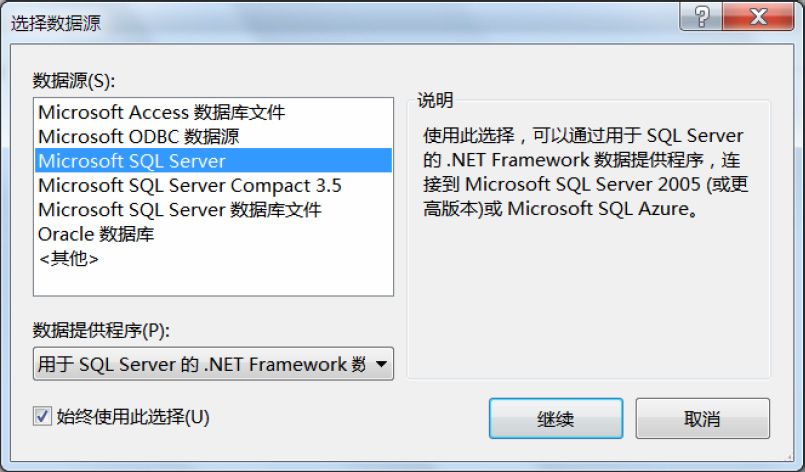Close the 选择数据源 dialog
Viewport: 805px width, 472px height.
click(x=758, y=16)
